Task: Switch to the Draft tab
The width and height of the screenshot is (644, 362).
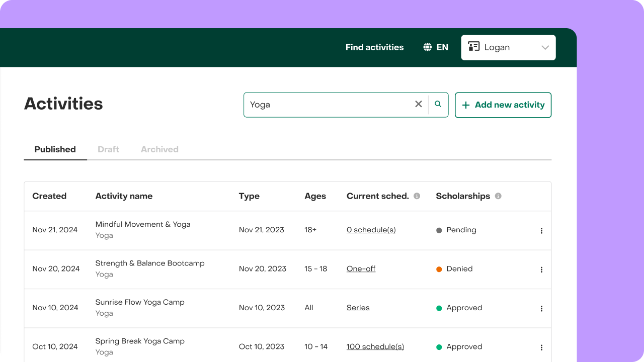Action: click(x=108, y=149)
